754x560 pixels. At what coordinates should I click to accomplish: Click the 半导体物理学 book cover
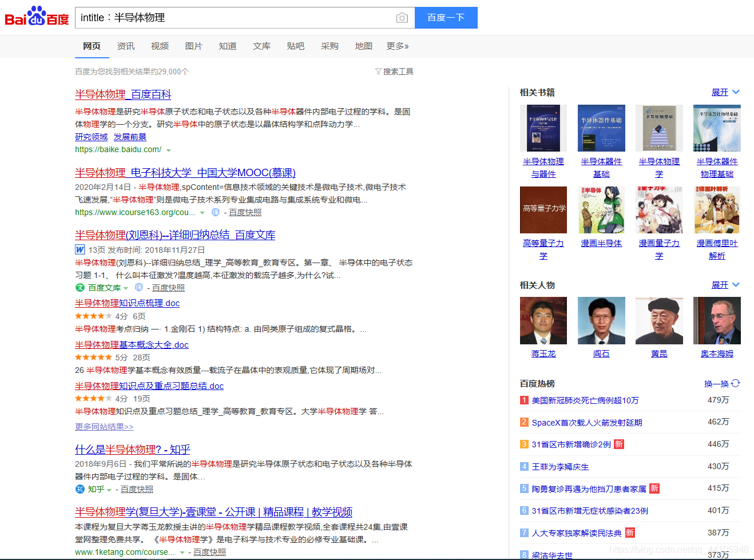pos(659,128)
